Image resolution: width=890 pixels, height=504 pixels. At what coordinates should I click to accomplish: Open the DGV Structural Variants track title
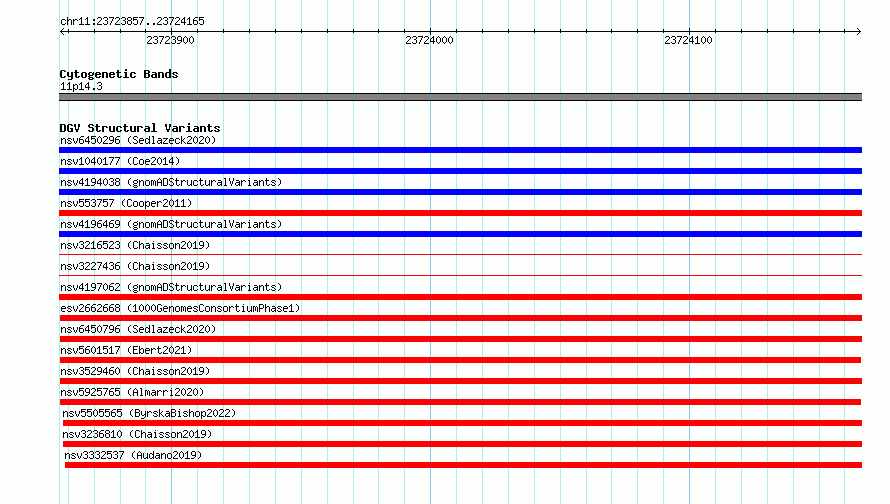(x=140, y=128)
